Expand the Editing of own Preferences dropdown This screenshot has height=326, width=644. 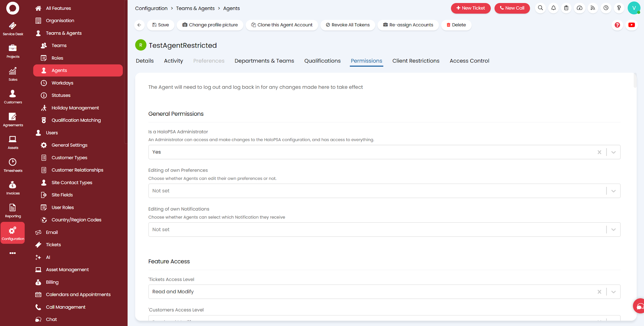pyautogui.click(x=613, y=191)
